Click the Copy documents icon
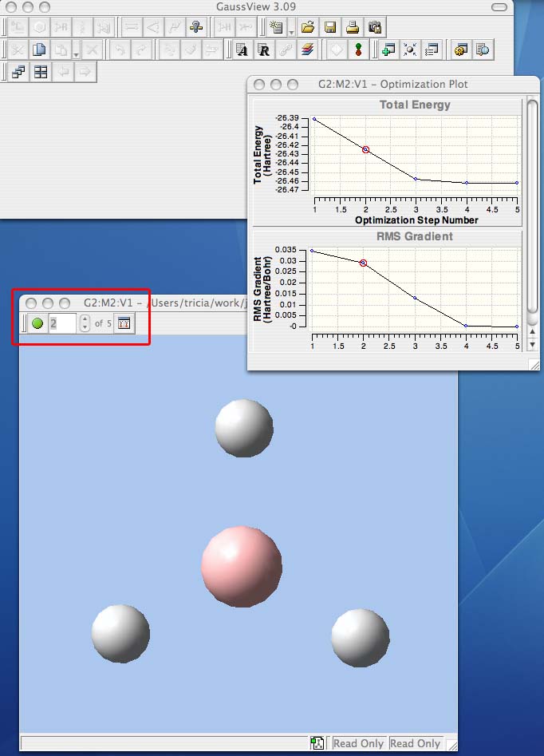 point(38,49)
